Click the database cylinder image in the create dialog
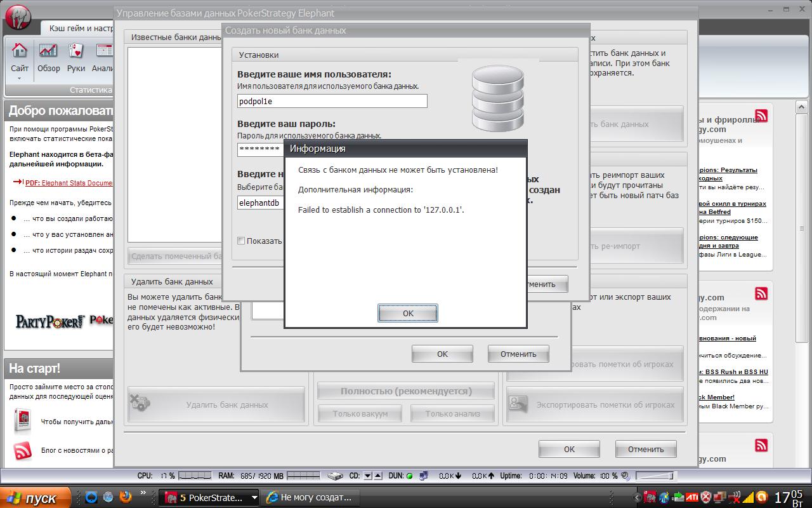Image resolution: width=812 pixels, height=508 pixels. [x=498, y=97]
